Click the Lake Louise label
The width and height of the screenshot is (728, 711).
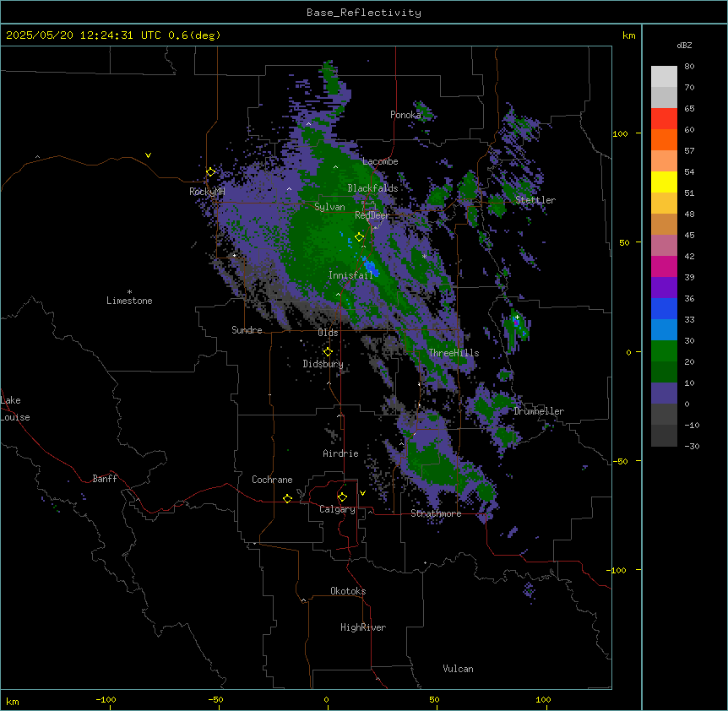[15, 409]
